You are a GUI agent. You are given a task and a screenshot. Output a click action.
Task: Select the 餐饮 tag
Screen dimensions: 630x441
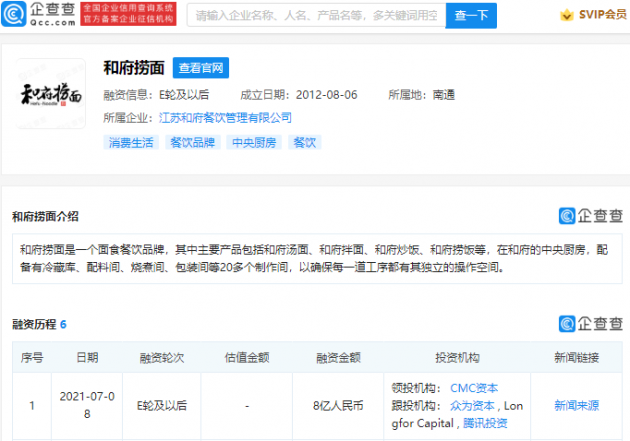pos(305,143)
